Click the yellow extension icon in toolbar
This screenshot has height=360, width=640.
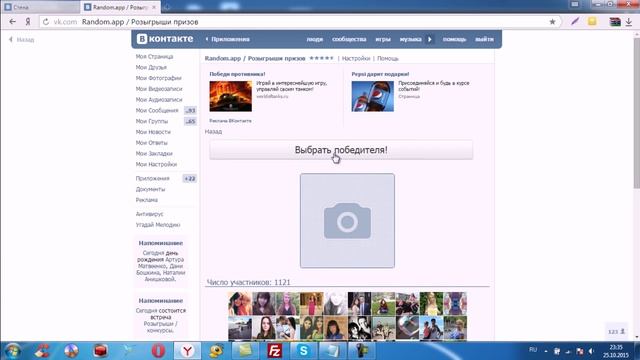(x=592, y=21)
